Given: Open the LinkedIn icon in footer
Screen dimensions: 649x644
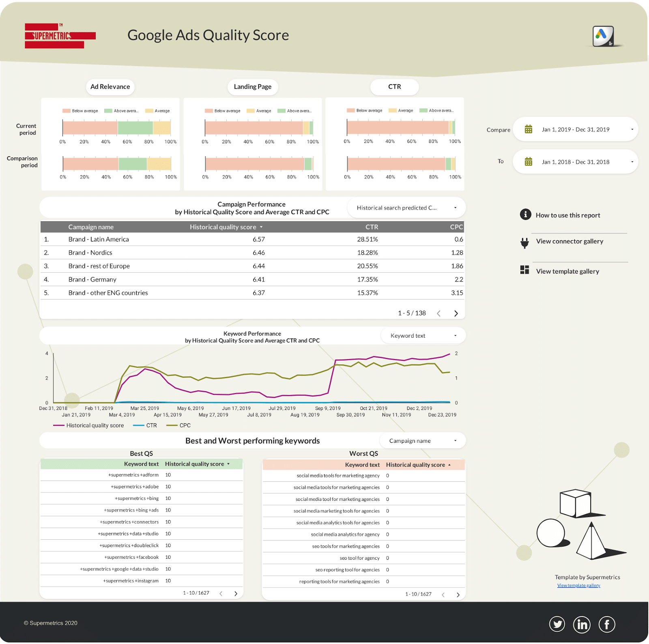Looking at the screenshot, I should tap(582, 624).
